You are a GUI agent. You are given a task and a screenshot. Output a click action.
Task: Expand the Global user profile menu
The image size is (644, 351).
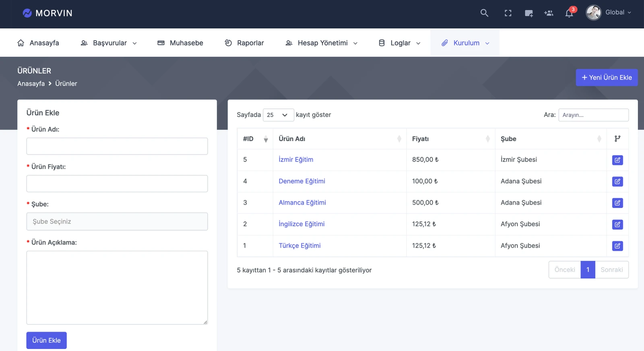coord(609,12)
